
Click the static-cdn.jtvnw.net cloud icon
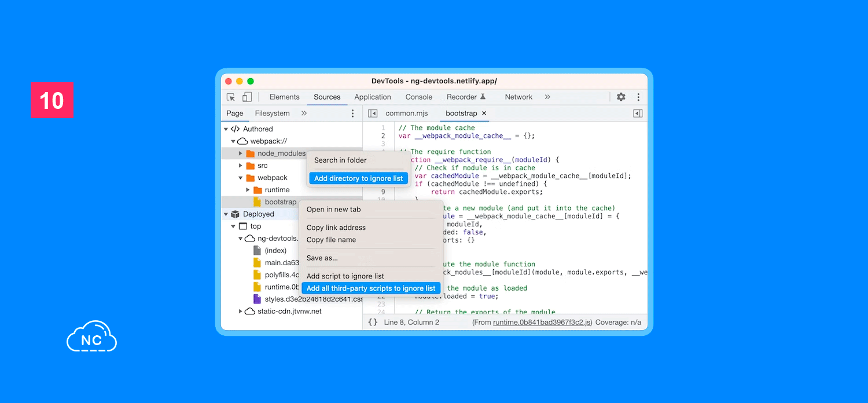250,312
